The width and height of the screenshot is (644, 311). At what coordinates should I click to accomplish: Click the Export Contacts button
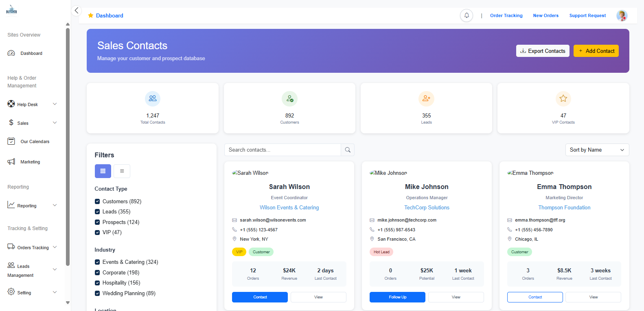543,51
